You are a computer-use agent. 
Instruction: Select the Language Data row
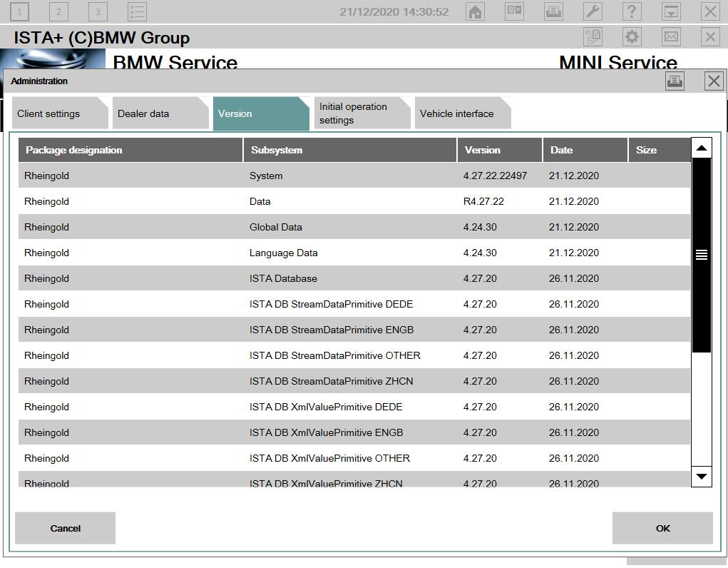coord(354,253)
